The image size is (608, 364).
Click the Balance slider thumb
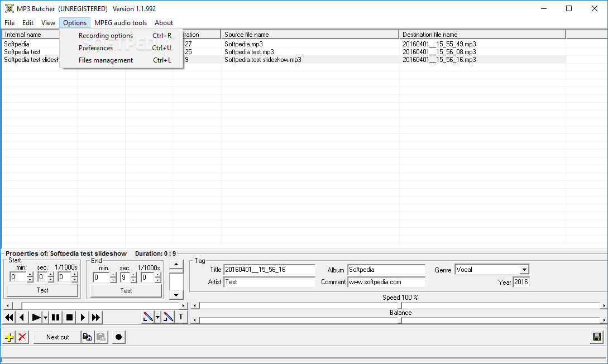click(x=400, y=320)
